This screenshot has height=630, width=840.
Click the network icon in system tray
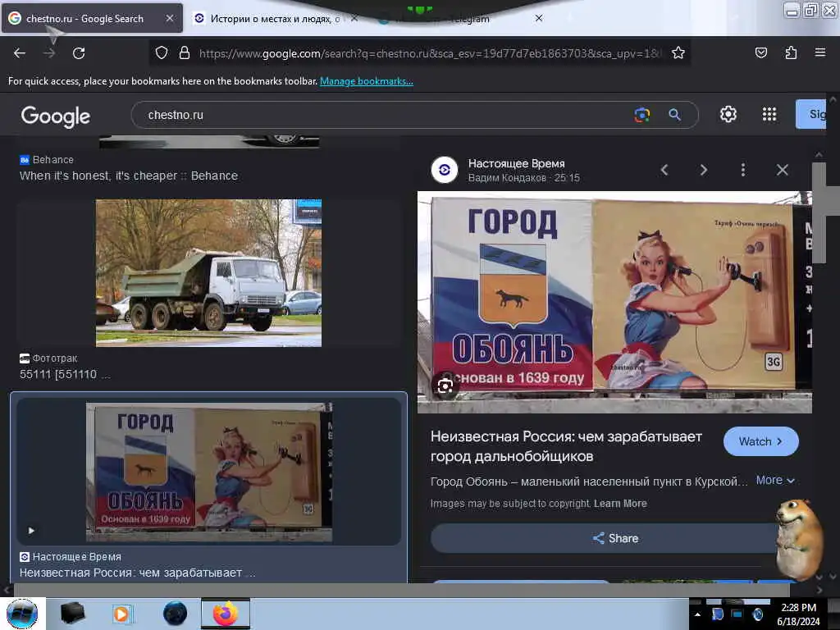point(737,614)
